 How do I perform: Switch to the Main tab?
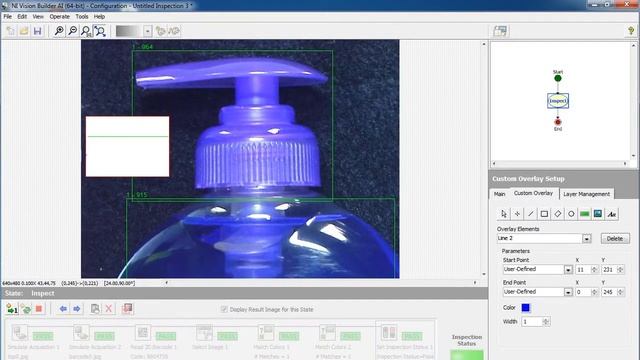[x=500, y=194]
